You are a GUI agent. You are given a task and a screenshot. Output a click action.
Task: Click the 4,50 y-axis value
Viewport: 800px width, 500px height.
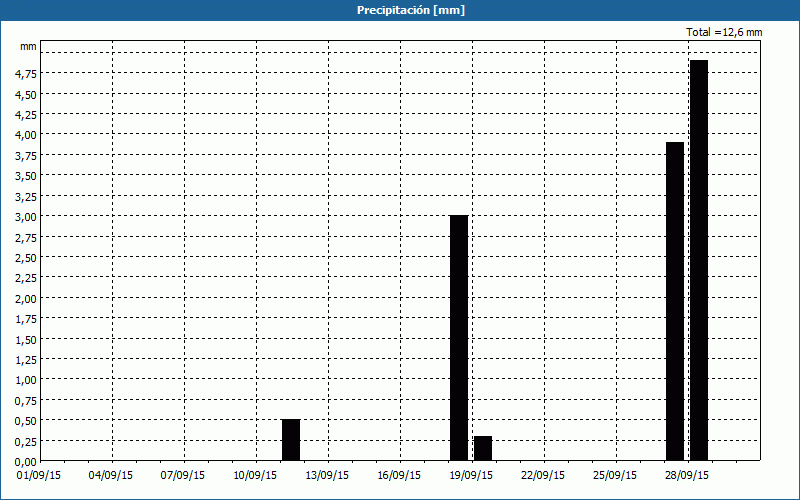coord(26,94)
